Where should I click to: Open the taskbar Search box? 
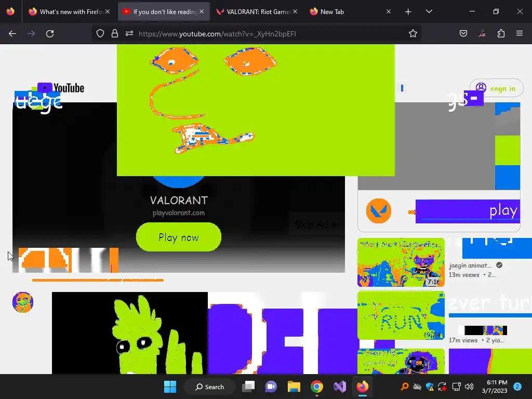point(209,387)
